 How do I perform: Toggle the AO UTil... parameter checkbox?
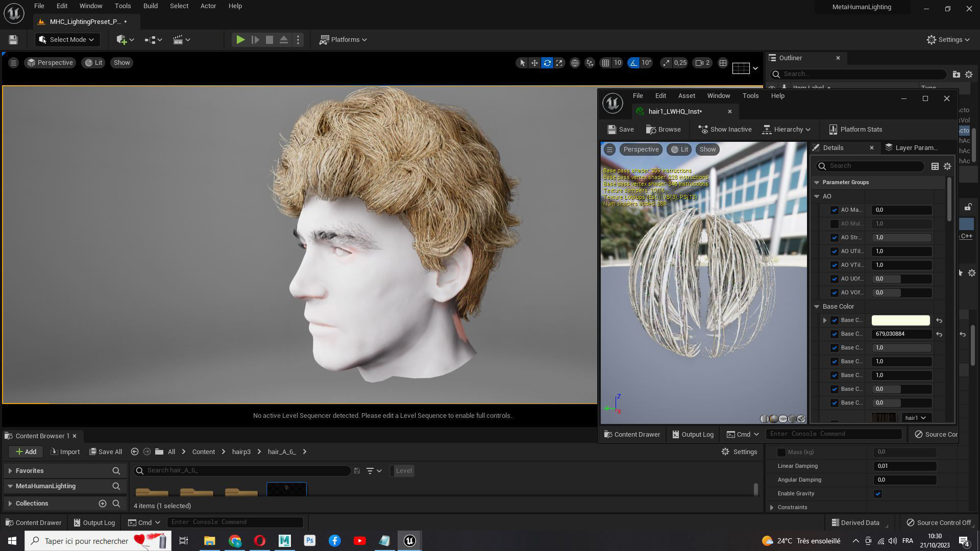click(x=835, y=252)
